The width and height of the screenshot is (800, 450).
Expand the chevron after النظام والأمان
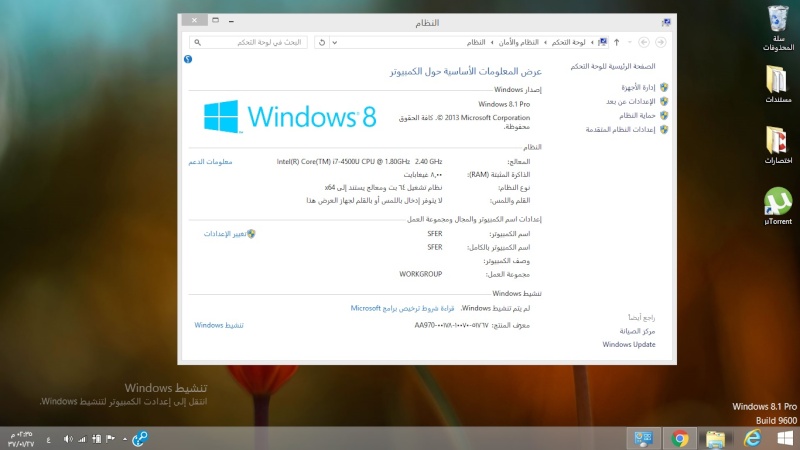coord(492,42)
